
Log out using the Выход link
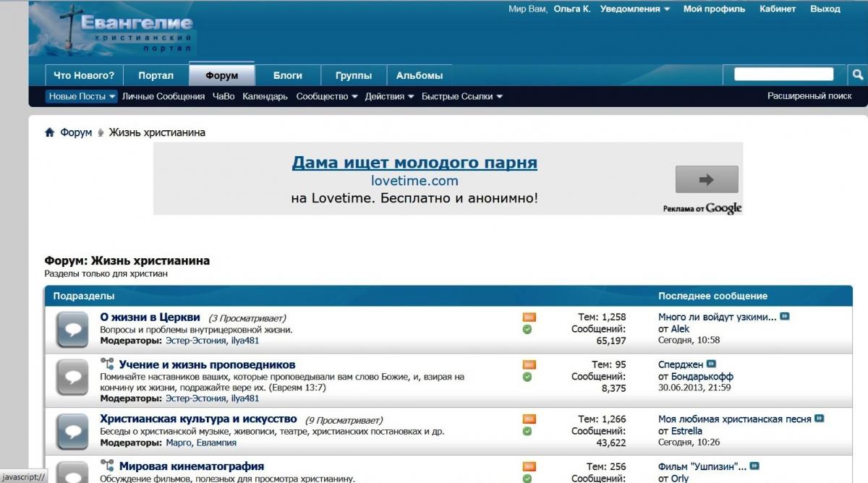[x=825, y=9]
